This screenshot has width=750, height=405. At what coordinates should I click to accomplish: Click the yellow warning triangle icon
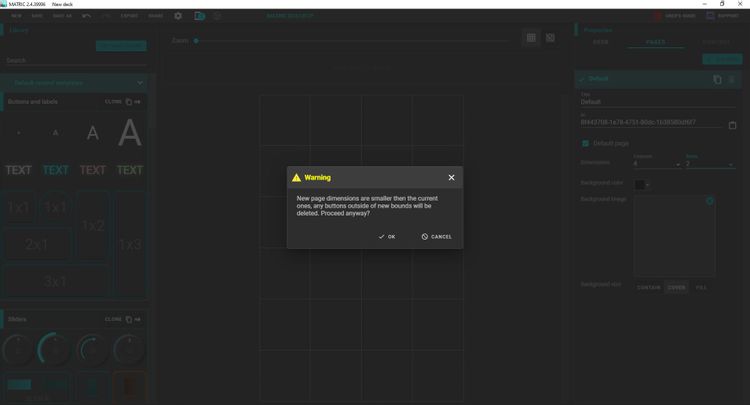297,177
